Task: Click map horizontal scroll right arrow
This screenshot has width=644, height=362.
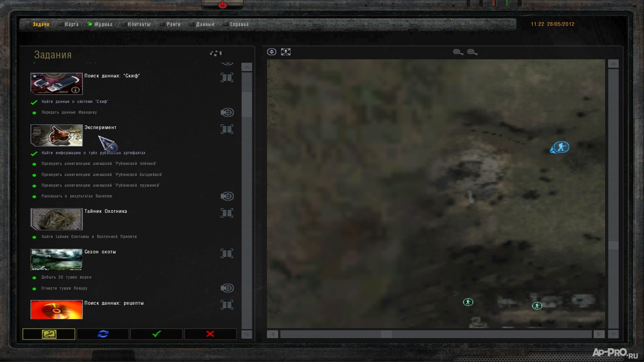Action: (599, 334)
